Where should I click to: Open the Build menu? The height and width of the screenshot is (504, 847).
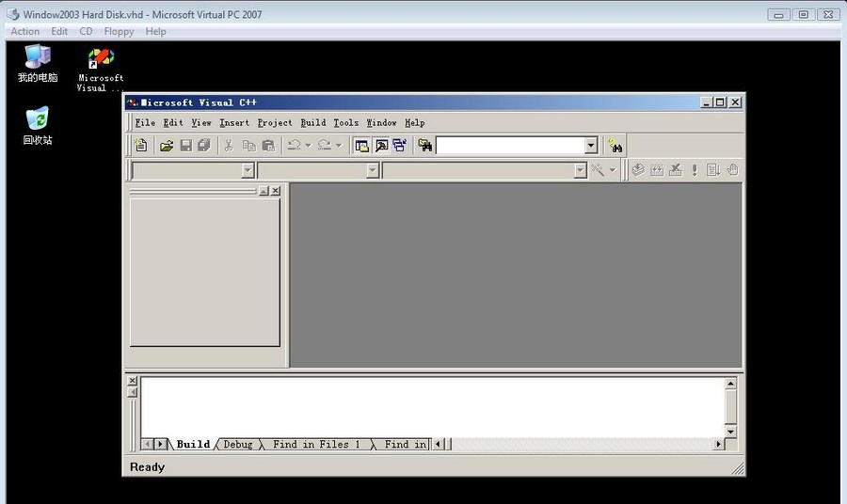pyautogui.click(x=313, y=122)
